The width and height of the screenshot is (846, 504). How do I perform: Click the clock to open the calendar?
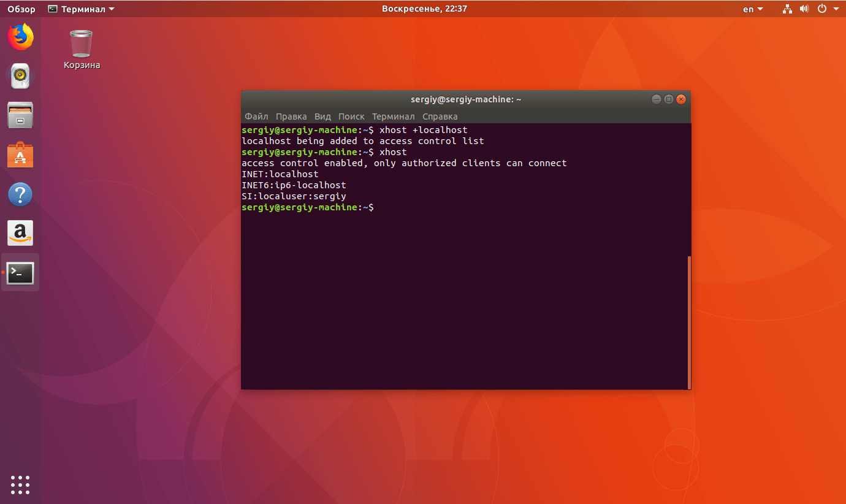click(424, 9)
